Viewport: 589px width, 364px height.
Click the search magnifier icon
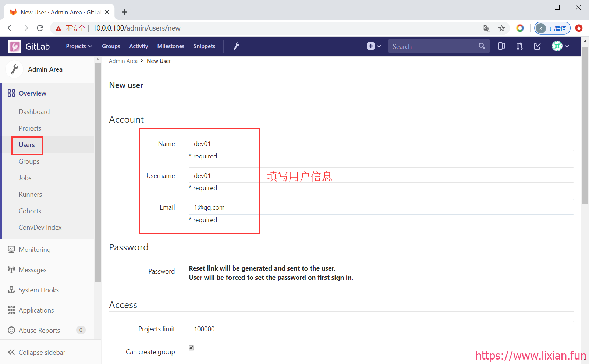pyautogui.click(x=482, y=46)
